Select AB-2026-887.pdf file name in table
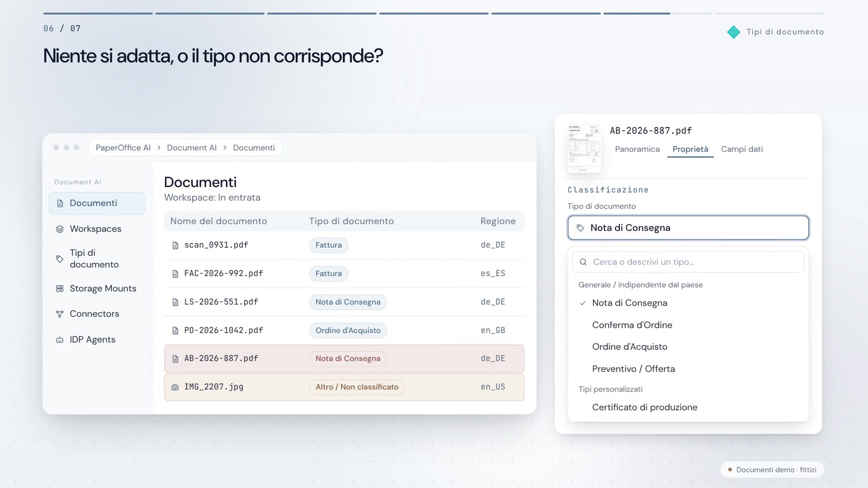Image resolution: width=868 pixels, height=488 pixels. pyautogui.click(x=221, y=358)
